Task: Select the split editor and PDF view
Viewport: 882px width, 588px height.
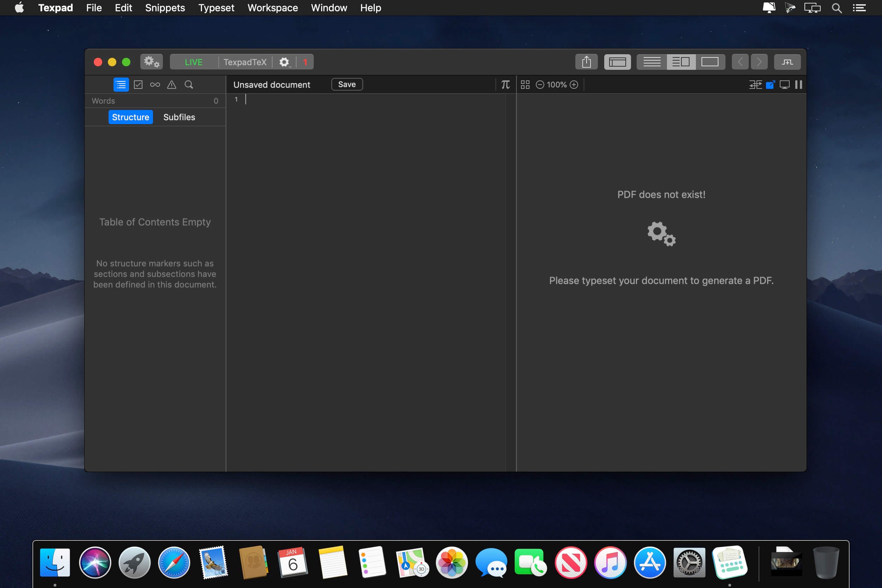Action: pyautogui.click(x=680, y=62)
